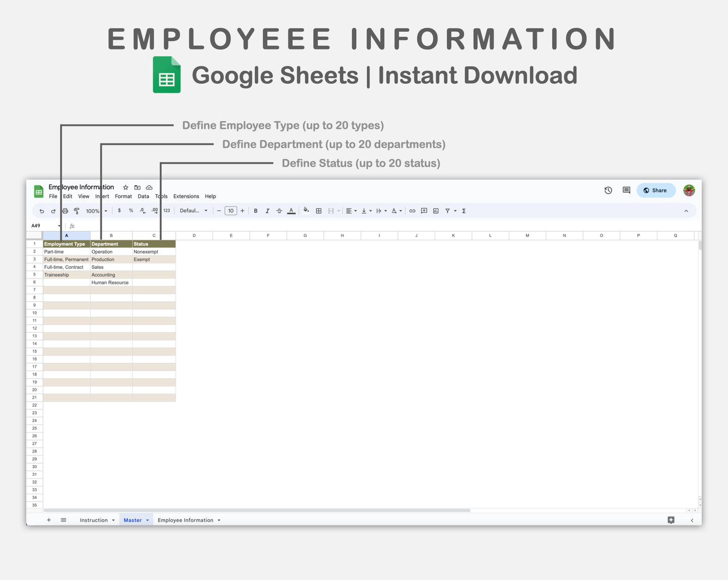Toggle bold formatting in the toolbar
This screenshot has height=580, width=728.
[x=256, y=210]
